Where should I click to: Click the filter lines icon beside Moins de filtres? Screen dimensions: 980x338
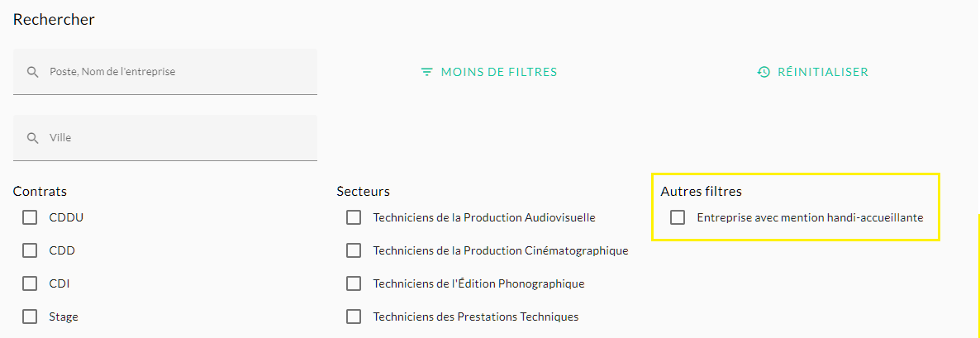pyautogui.click(x=427, y=72)
